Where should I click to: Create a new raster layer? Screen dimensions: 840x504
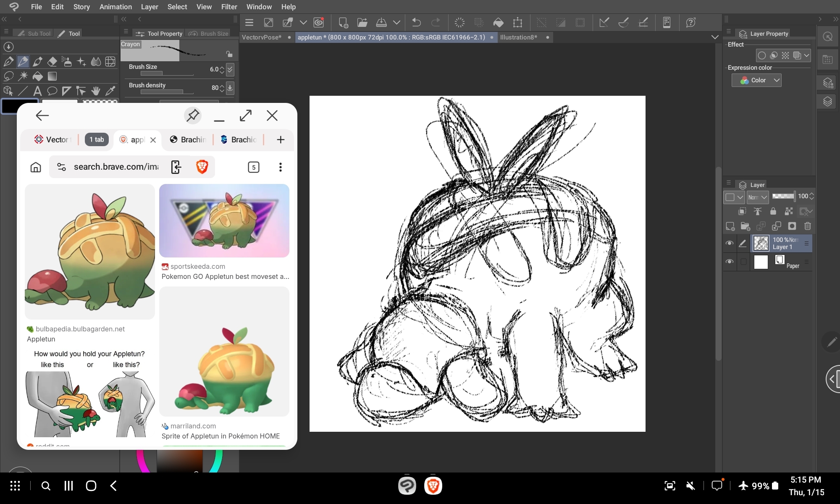coord(730,226)
